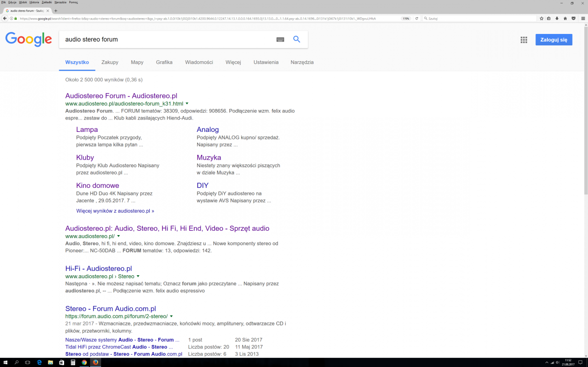Reload the page with the refresh icon

coord(417,19)
